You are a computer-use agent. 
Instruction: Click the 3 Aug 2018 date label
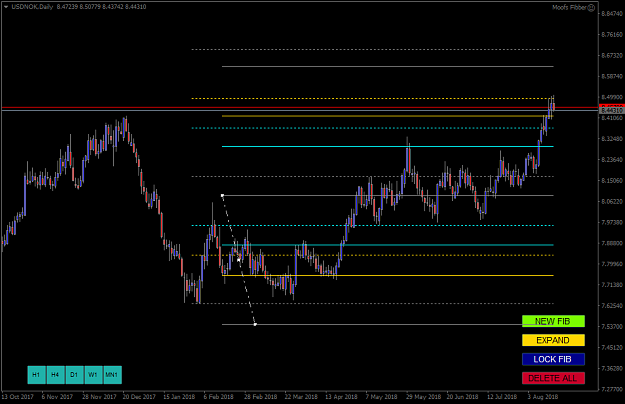click(x=542, y=397)
